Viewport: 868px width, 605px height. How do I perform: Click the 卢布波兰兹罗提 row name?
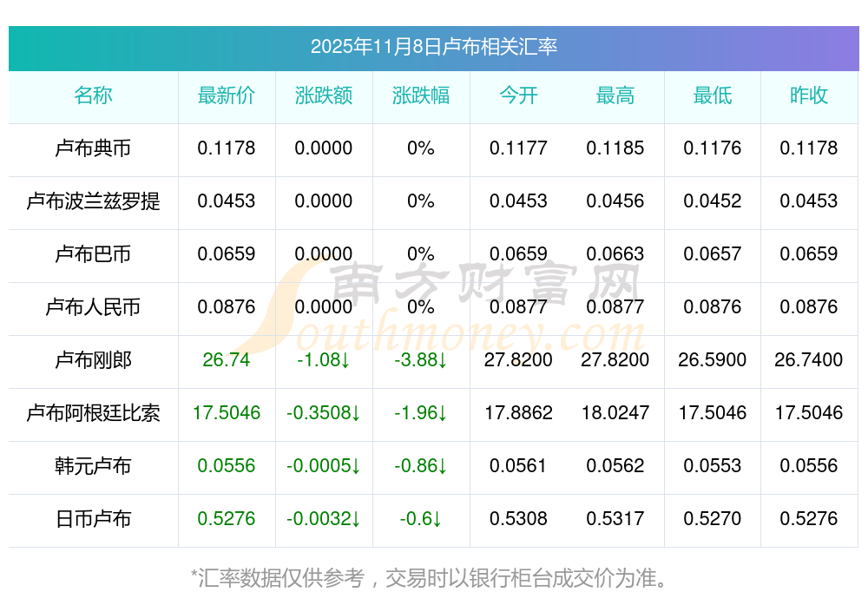(93, 201)
